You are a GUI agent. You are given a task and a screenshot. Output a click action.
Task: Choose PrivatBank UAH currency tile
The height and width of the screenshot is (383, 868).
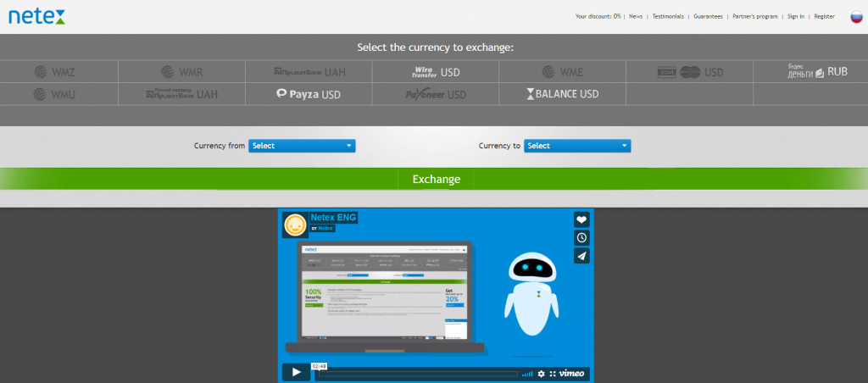(309, 72)
